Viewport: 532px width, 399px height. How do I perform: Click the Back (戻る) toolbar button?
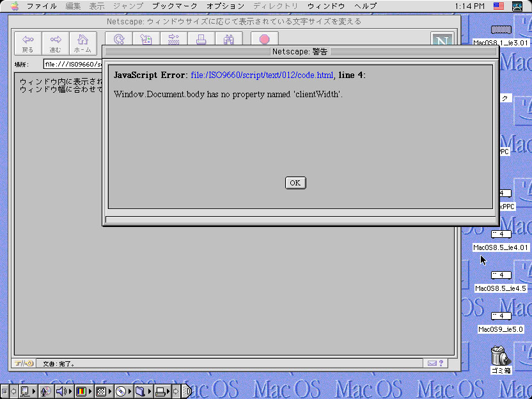tap(28, 43)
